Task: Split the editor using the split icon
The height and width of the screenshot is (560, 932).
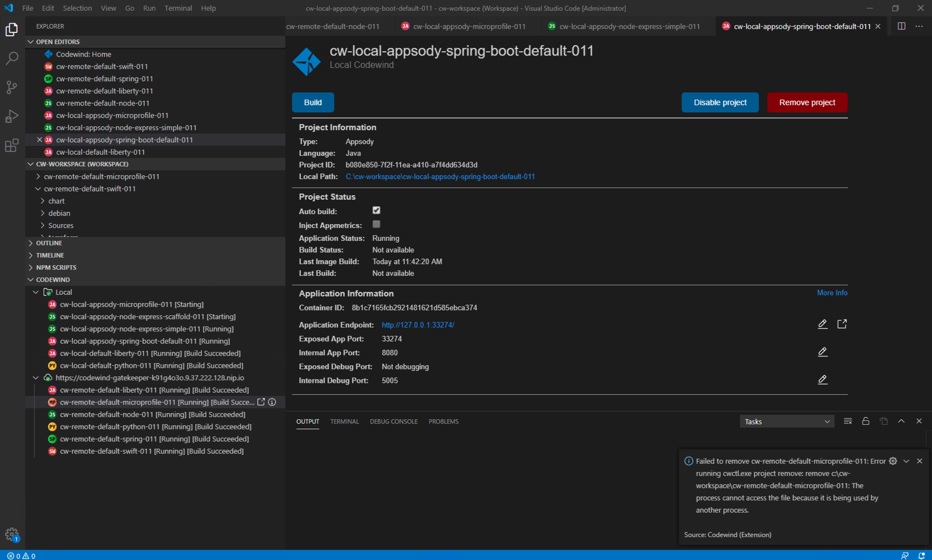Action: pos(901,26)
